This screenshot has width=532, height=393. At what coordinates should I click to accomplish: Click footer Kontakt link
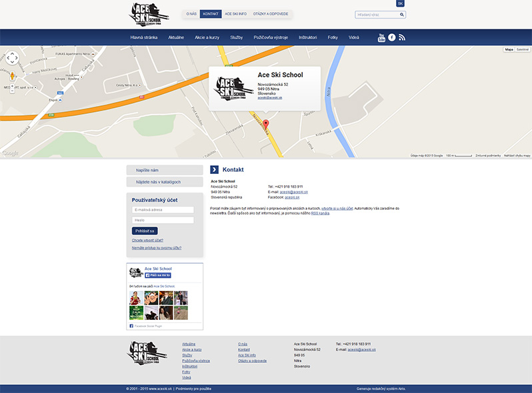[x=244, y=350]
